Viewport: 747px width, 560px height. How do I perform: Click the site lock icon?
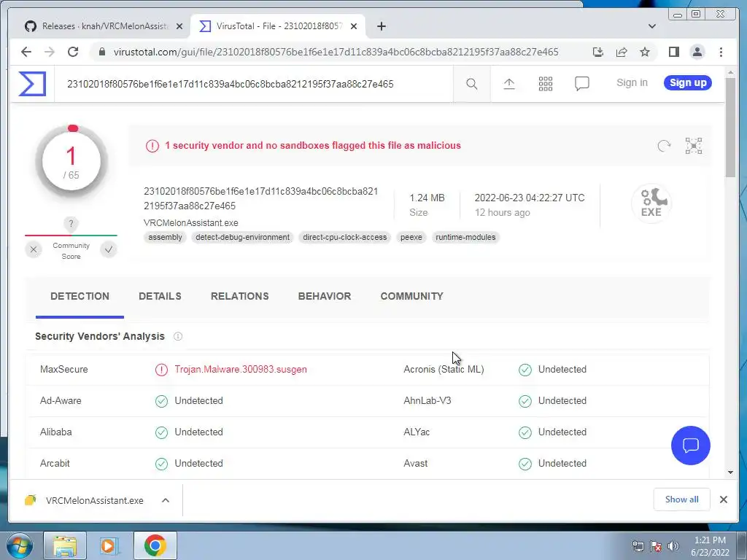point(101,52)
